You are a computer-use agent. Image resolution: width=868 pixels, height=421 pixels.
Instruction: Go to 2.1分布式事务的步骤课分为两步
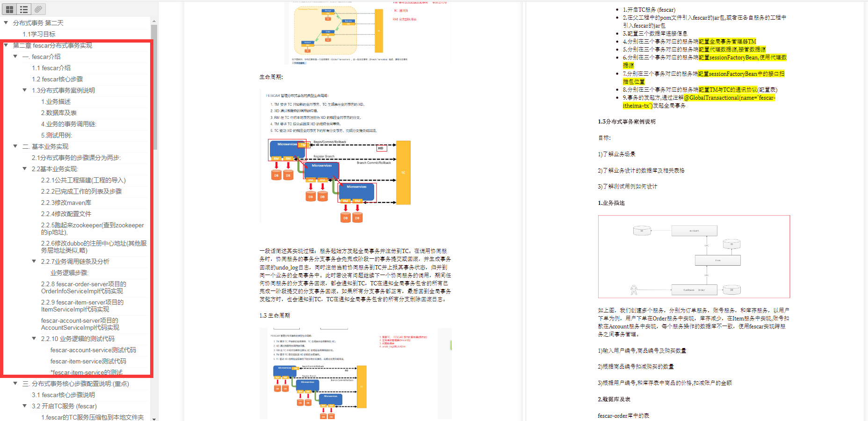point(76,158)
